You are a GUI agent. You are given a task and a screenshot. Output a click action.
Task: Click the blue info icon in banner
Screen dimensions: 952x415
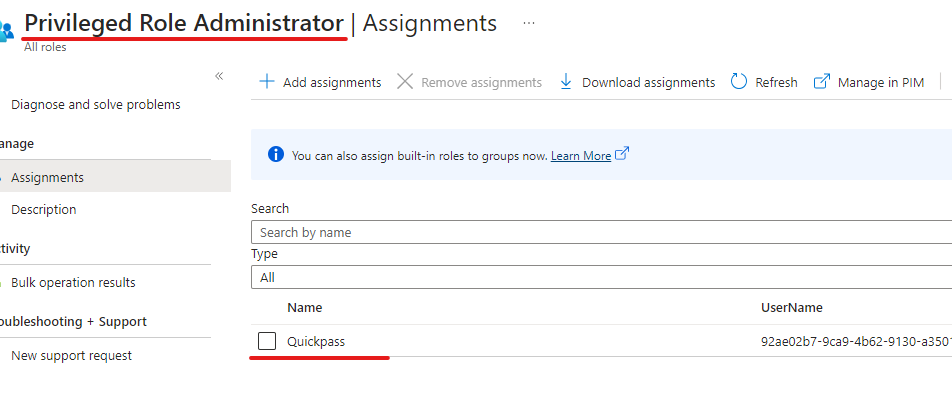(276, 154)
